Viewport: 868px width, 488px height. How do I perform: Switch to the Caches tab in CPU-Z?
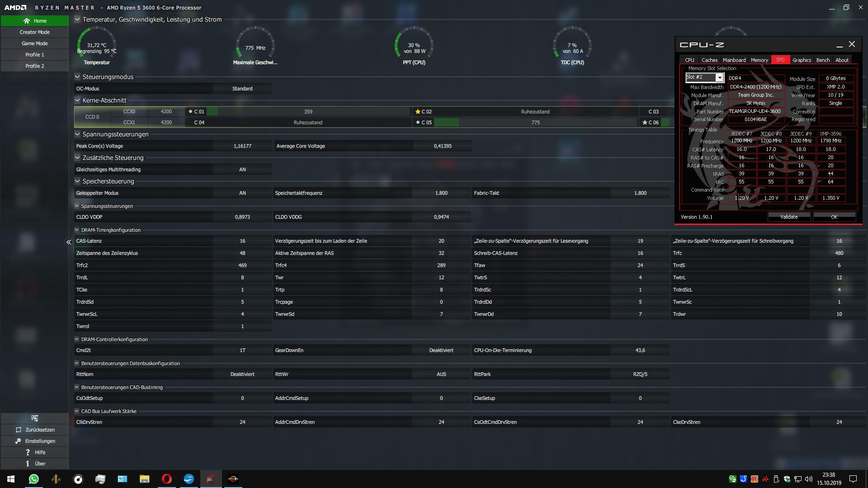click(709, 60)
